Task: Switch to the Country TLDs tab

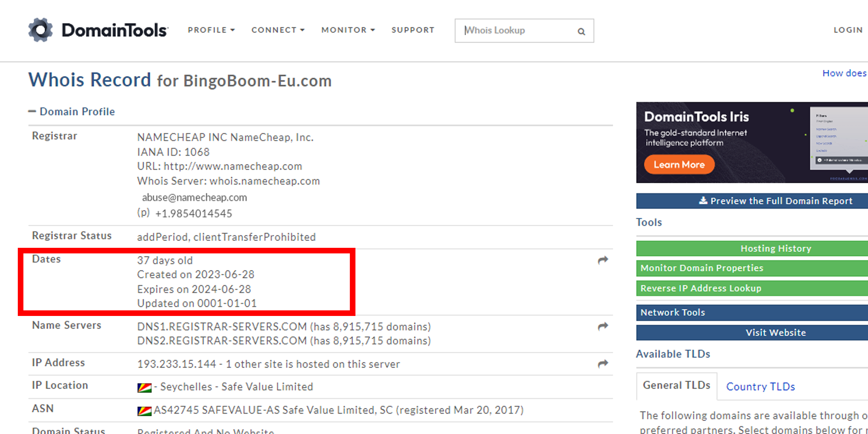Action: [x=760, y=386]
